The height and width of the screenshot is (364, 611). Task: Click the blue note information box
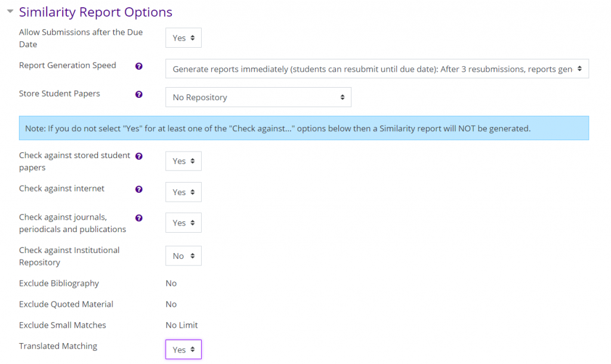[304, 128]
